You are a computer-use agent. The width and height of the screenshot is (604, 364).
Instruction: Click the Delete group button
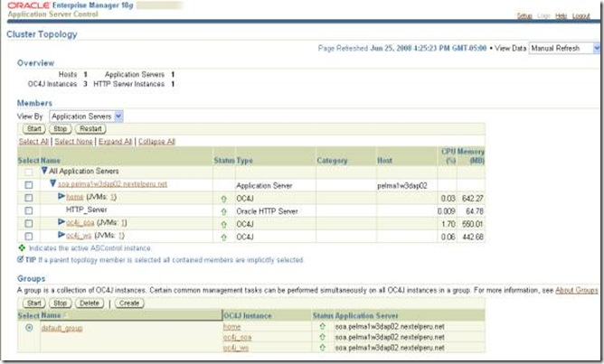tap(90, 303)
